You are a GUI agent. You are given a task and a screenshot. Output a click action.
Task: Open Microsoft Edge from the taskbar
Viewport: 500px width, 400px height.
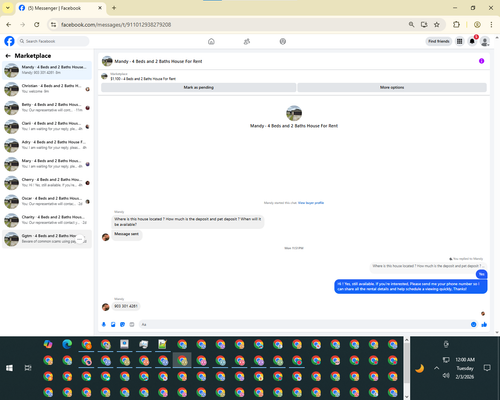pyautogui.click(x=67, y=344)
